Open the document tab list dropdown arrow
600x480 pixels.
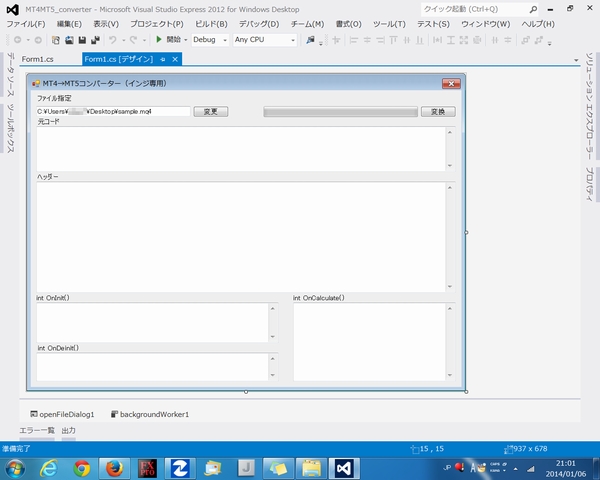click(576, 60)
